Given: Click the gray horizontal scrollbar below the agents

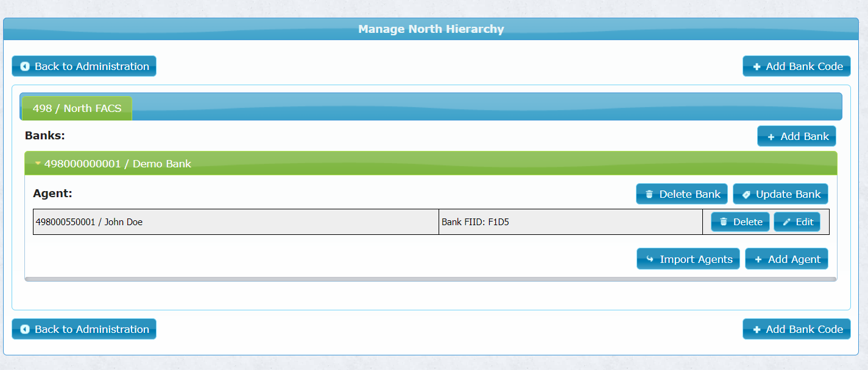Looking at the screenshot, I should click(430, 279).
